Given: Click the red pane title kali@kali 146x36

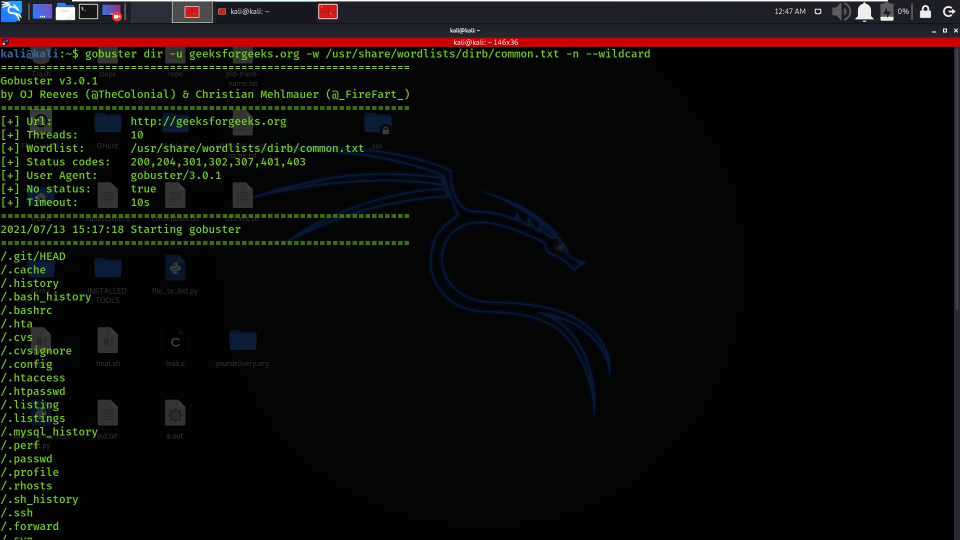Looking at the screenshot, I should coord(486,42).
